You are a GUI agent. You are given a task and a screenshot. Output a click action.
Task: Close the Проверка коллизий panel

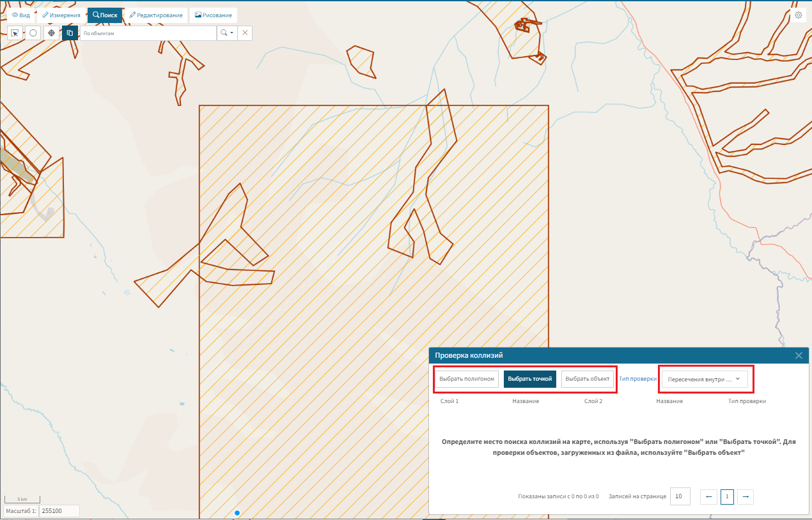[x=799, y=356]
